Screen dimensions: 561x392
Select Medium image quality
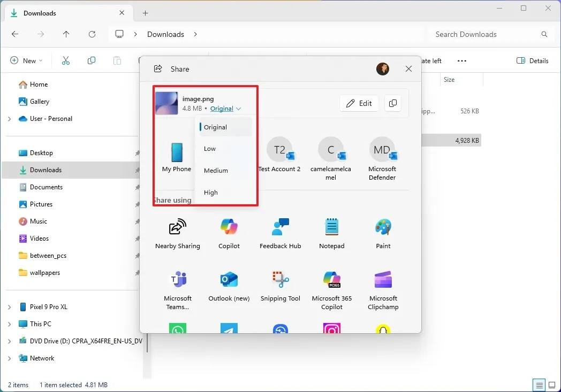tap(215, 170)
